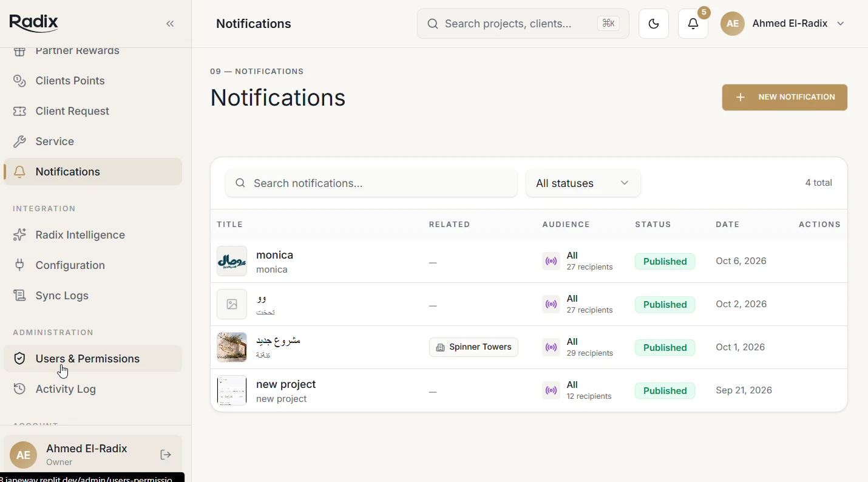
Task: Click the Audience column header
Action: tap(566, 225)
